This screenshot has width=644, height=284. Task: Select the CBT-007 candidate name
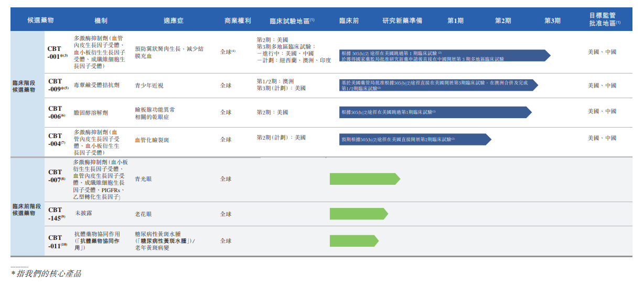57,175
